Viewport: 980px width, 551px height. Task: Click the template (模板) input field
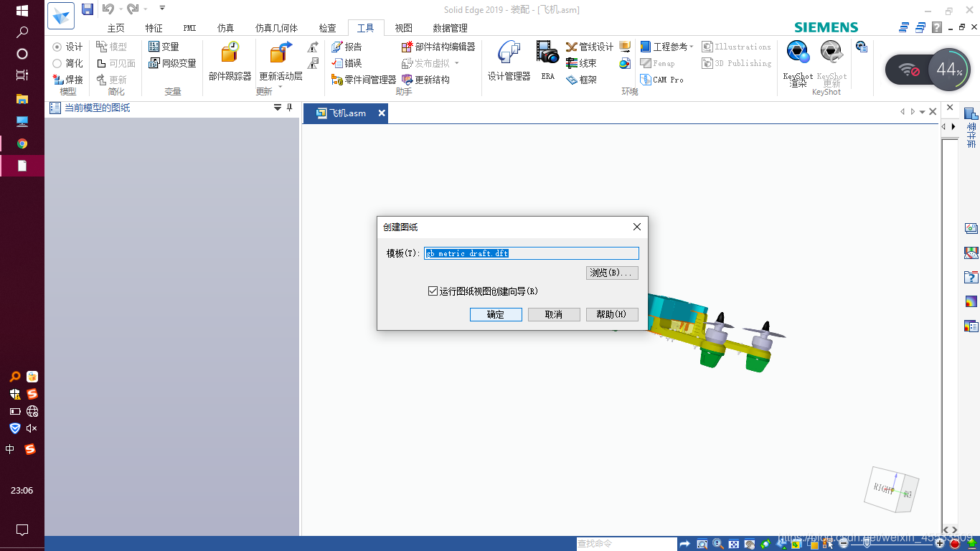coord(532,253)
